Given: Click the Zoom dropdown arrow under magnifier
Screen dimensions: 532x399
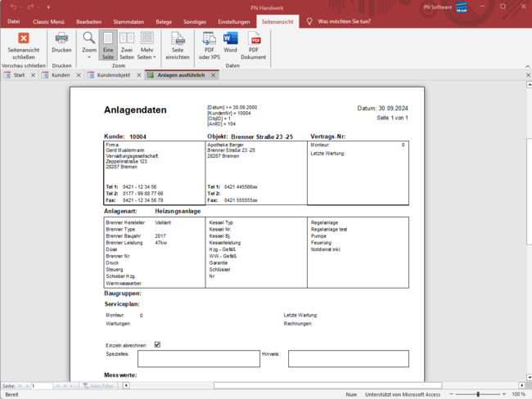Looking at the screenshot, I should coord(89,57).
